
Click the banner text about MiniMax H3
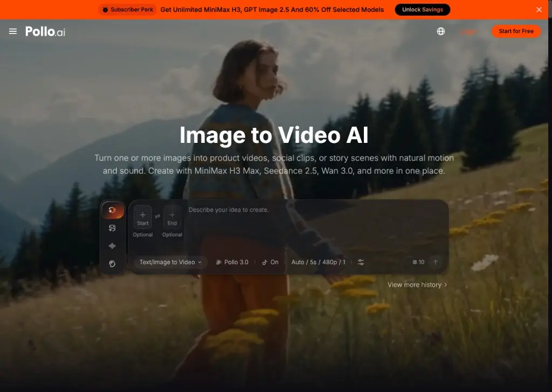272,10
